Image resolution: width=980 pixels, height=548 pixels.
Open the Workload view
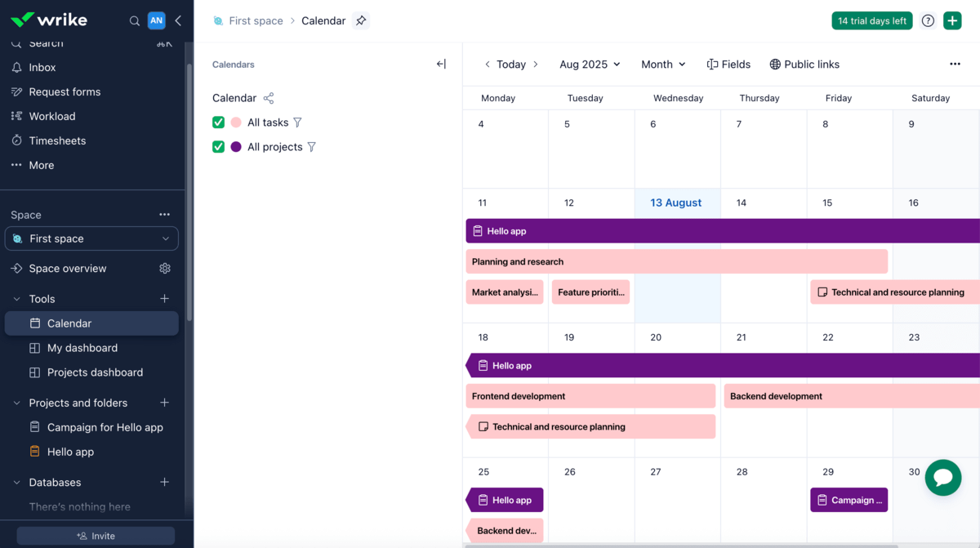pyautogui.click(x=51, y=116)
